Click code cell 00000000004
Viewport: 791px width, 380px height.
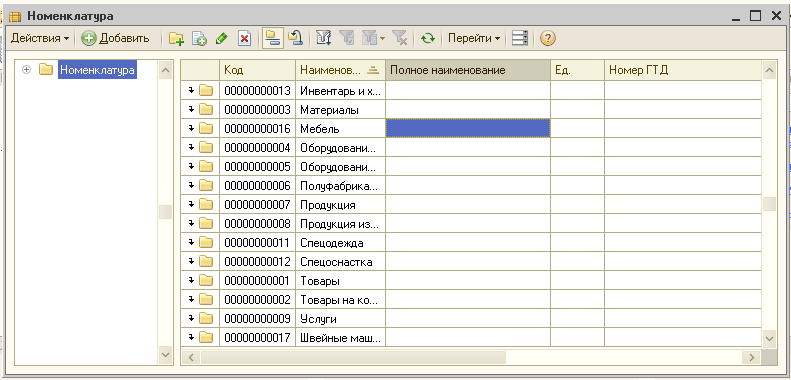click(257, 148)
